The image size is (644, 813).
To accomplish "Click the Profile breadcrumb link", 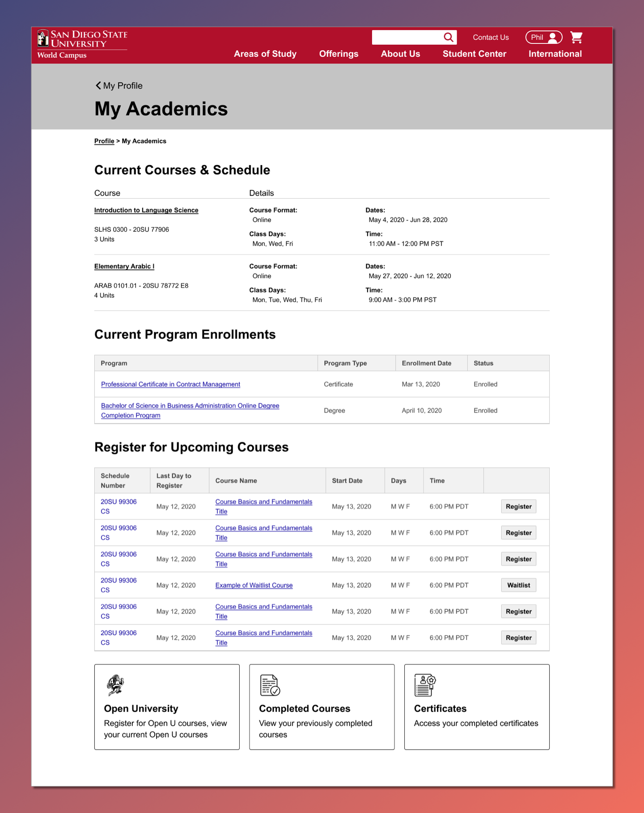I will coord(104,141).
